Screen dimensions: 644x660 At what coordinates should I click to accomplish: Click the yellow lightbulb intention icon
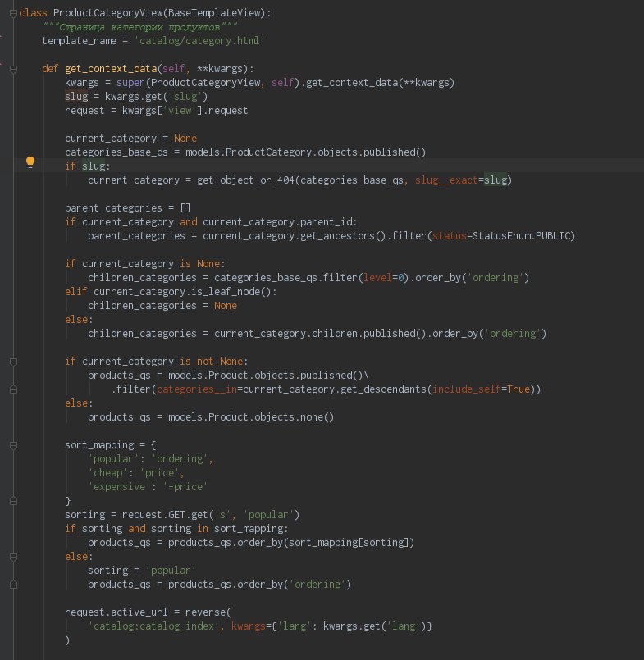coord(30,162)
